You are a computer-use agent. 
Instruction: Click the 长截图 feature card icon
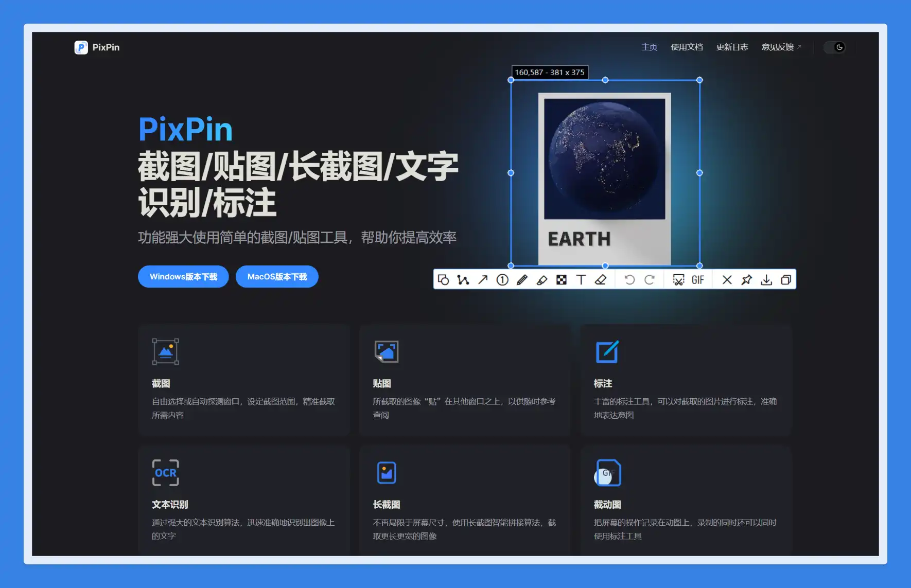[x=387, y=473]
